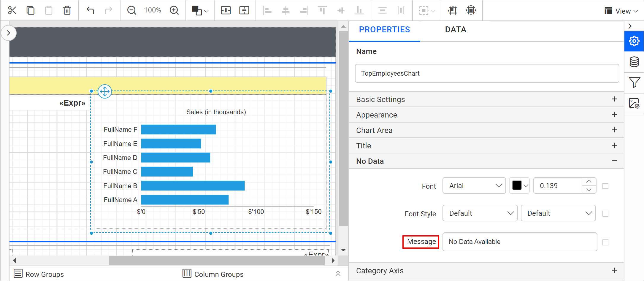The width and height of the screenshot is (644, 281).
Task: Undo the last action
Action: 90,10
